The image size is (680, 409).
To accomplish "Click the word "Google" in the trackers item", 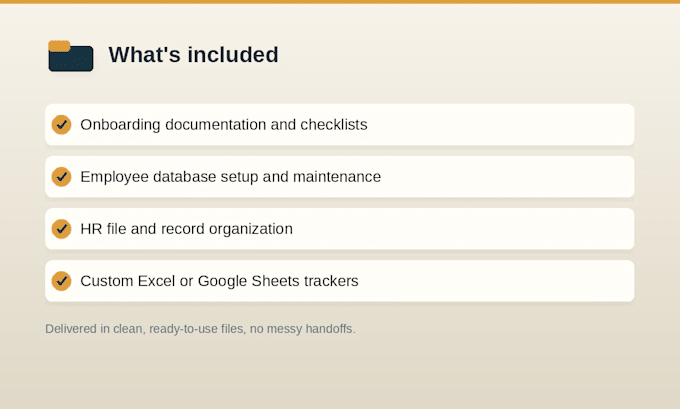I will coord(222,281).
